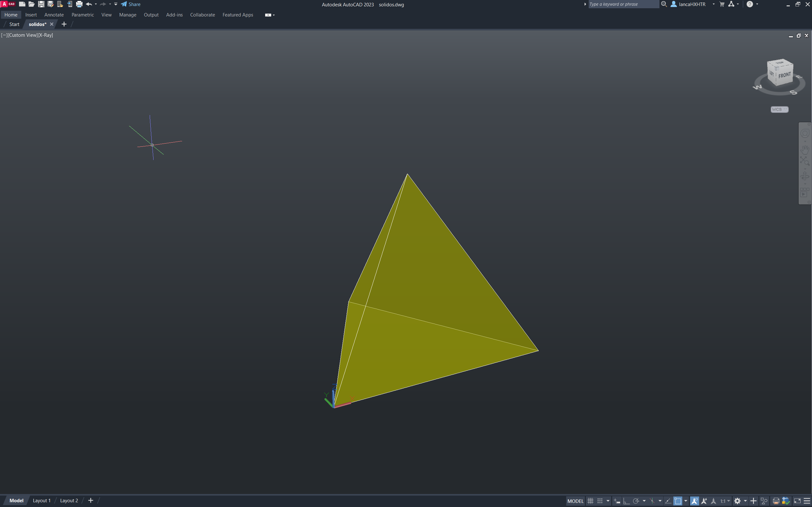
Task: Expand the undo history dropdown arrow
Action: [x=96, y=4]
